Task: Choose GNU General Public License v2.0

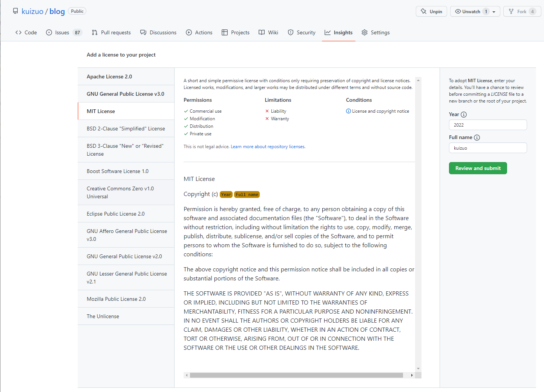Action: click(126, 256)
